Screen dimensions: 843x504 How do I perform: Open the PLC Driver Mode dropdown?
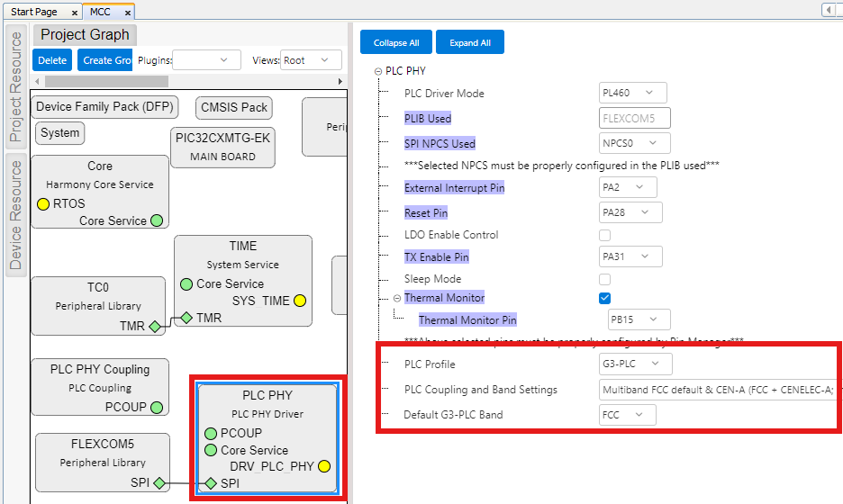(633, 93)
